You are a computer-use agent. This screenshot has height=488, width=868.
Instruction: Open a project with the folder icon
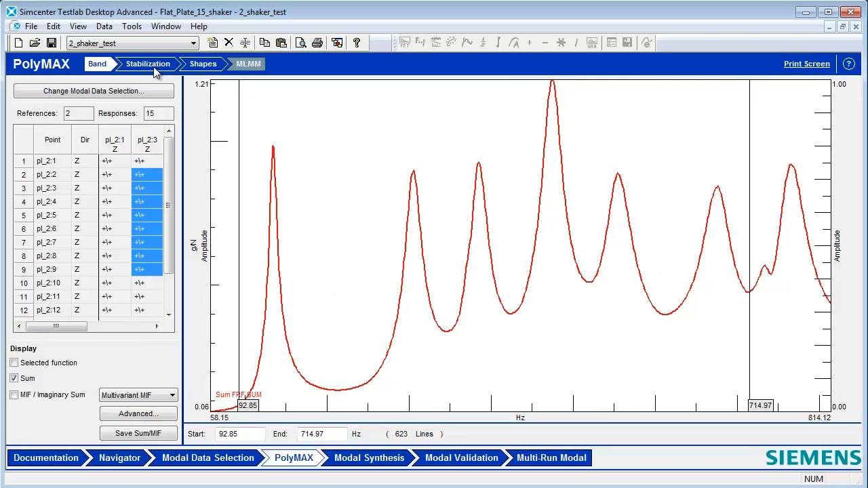pyautogui.click(x=35, y=43)
